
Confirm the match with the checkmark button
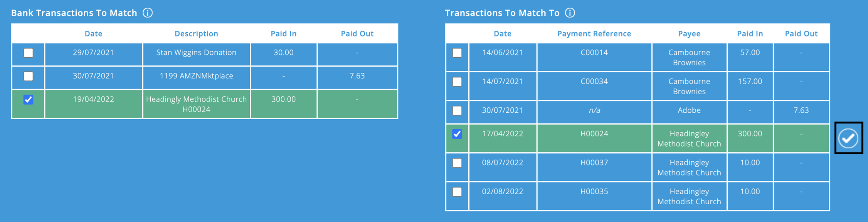tap(849, 138)
